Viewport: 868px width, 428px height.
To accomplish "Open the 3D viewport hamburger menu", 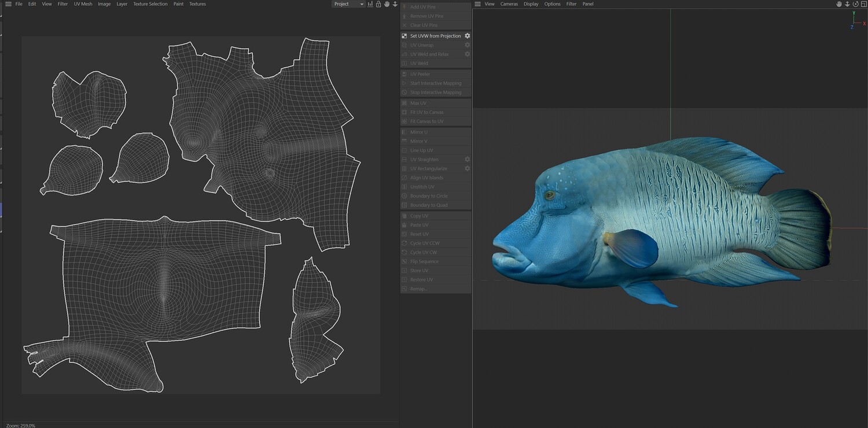I will coord(477,4).
